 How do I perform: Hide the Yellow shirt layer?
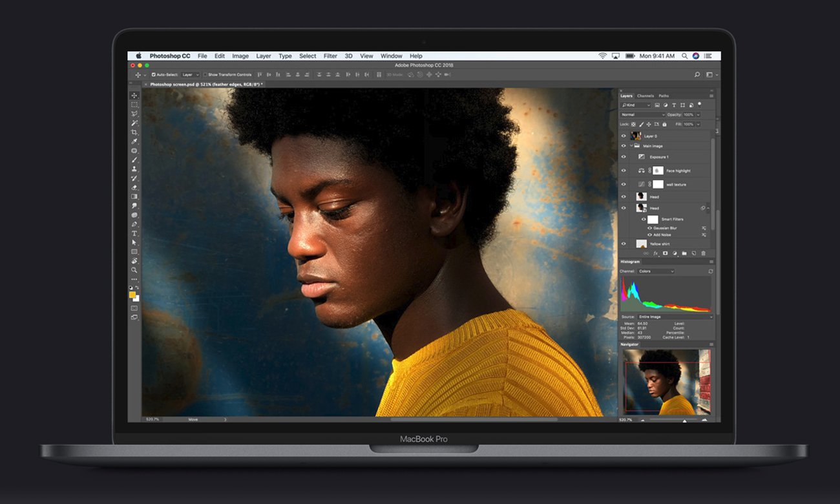(624, 244)
